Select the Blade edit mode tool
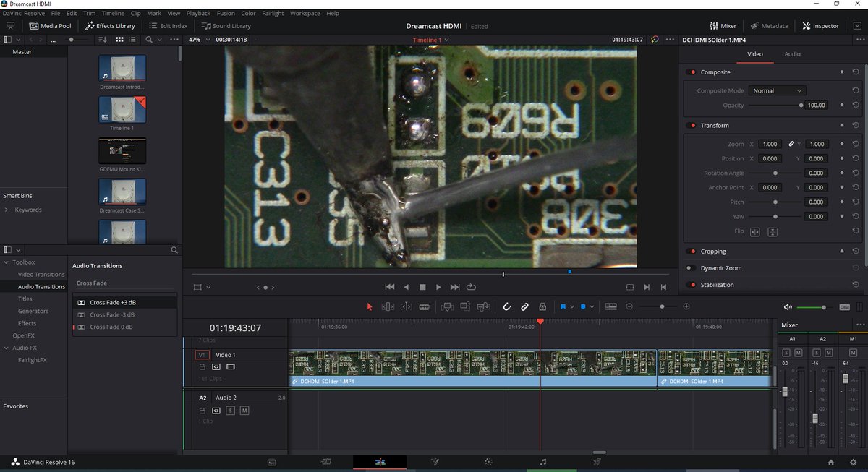The width and height of the screenshot is (868, 472). pyautogui.click(x=425, y=306)
